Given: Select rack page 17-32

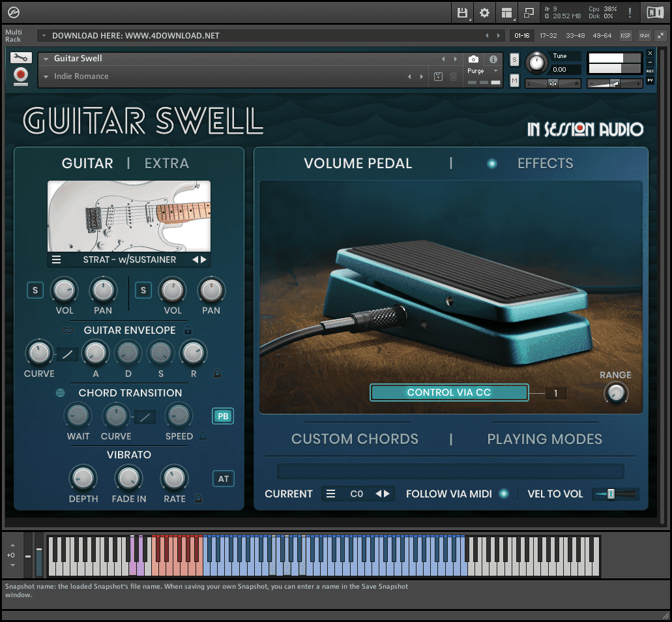Looking at the screenshot, I should point(548,36).
